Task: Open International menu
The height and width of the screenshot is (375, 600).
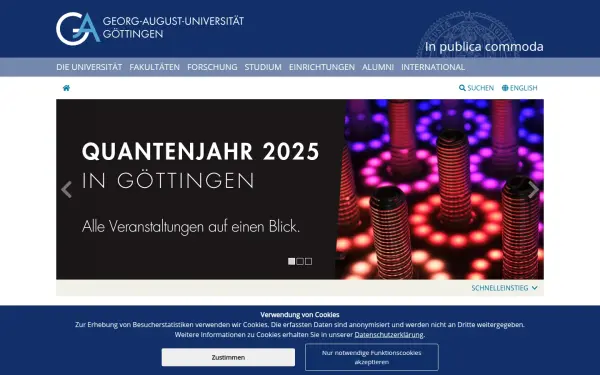Action: click(x=433, y=67)
